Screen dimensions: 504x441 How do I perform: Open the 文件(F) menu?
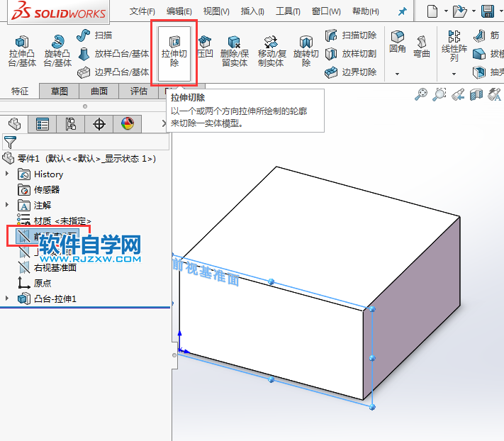click(x=142, y=11)
